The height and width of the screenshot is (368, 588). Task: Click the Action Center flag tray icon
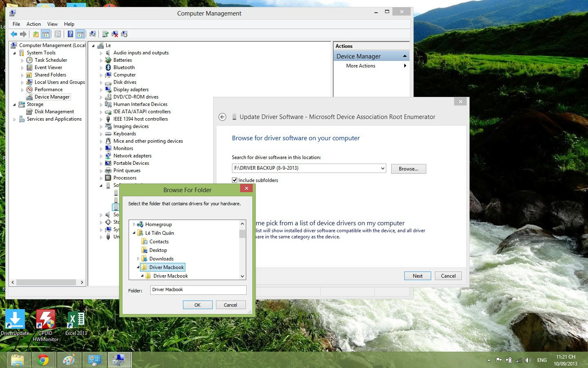pos(499,360)
